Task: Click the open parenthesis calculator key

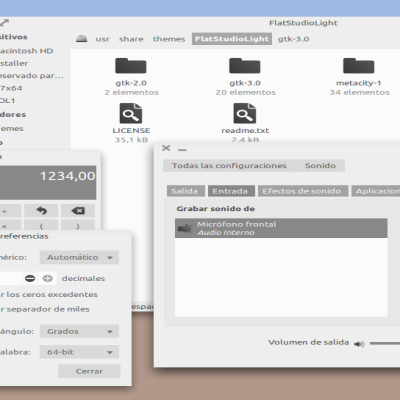Action: (x=41, y=226)
